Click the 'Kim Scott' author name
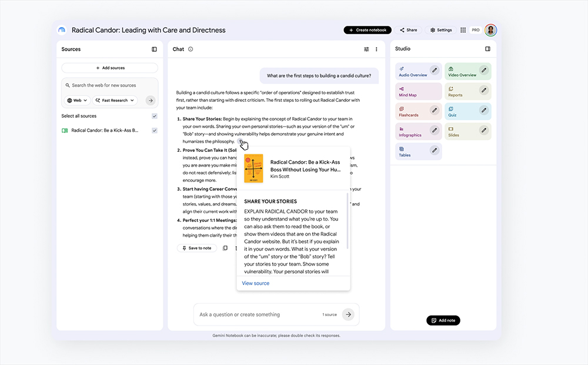This screenshot has height=365, width=588. (x=280, y=177)
